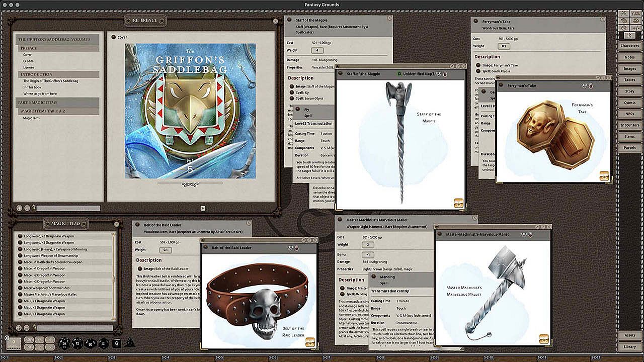Viewport: 644px width, 362px height.
Task: Click the mask icon in Master-Machinist's-Marvelous-Mallet image window
Action: [x=524, y=234]
